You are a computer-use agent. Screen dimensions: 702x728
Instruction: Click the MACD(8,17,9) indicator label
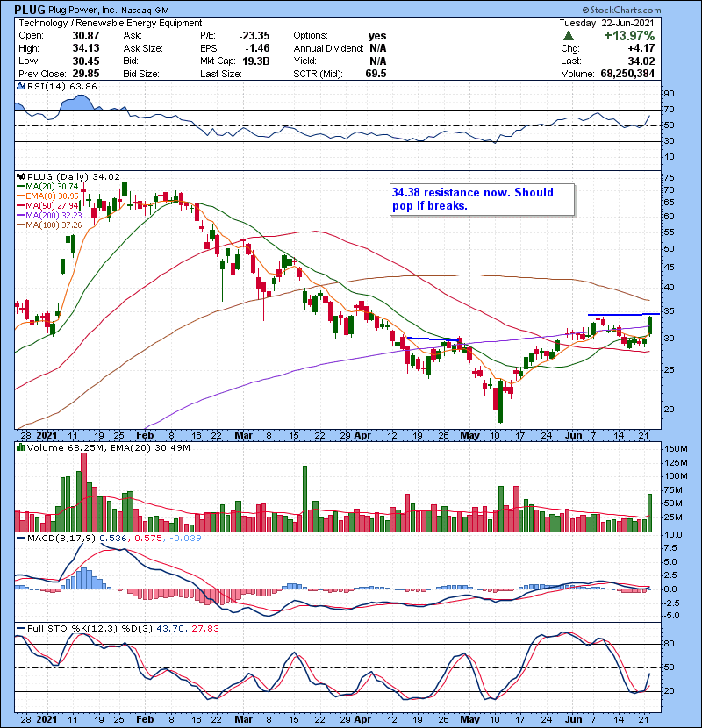pos(61,539)
